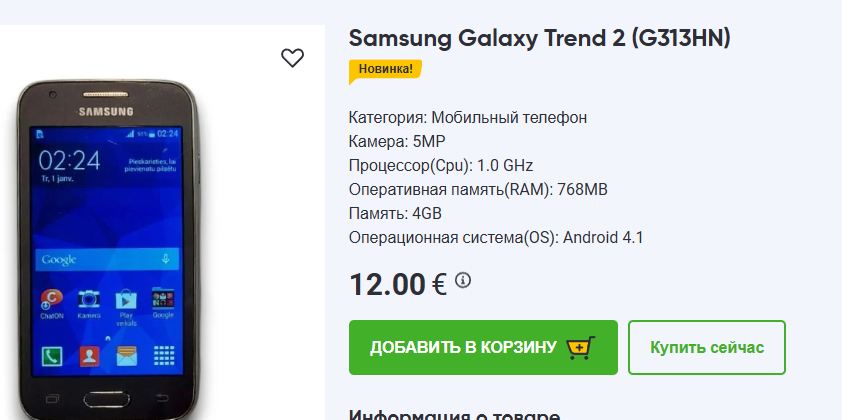Click the envelope email icon in photo
This screenshot has width=842, height=420.
(127, 356)
